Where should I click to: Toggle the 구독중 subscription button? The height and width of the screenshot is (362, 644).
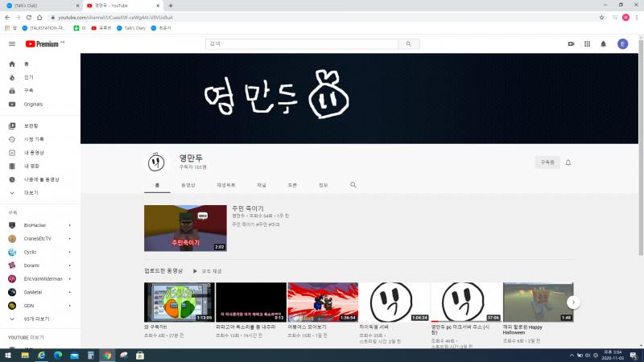pos(547,162)
